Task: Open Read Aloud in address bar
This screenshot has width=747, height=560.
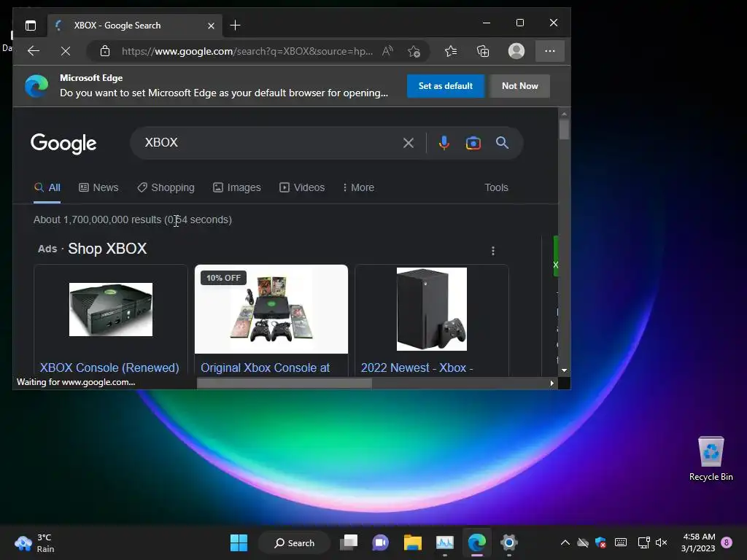Action: [388, 51]
